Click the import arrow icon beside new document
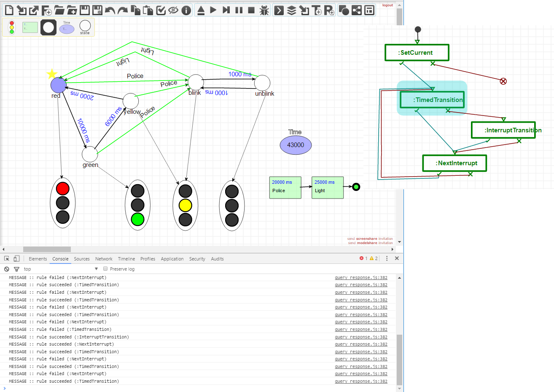Viewport: 554px width, 392px height. (22, 10)
